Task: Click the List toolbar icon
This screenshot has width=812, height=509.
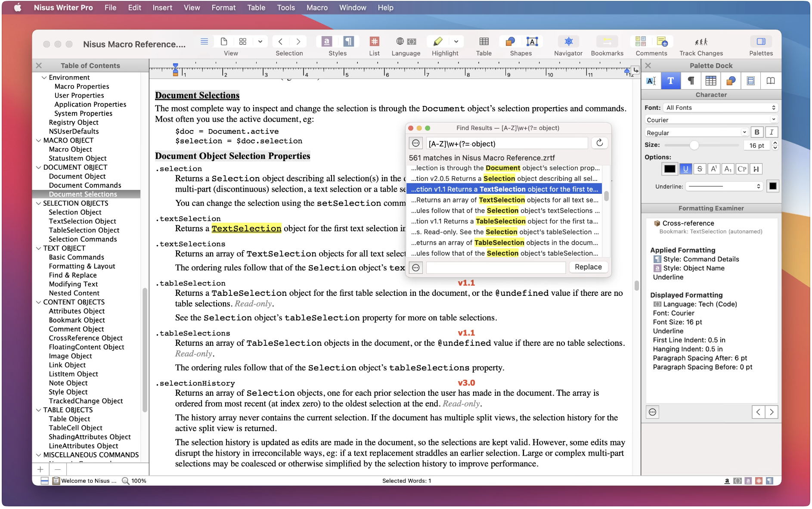Action: click(x=374, y=42)
